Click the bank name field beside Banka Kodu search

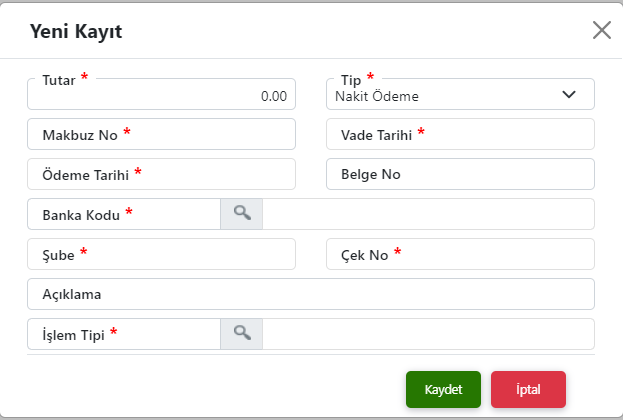coord(428,214)
